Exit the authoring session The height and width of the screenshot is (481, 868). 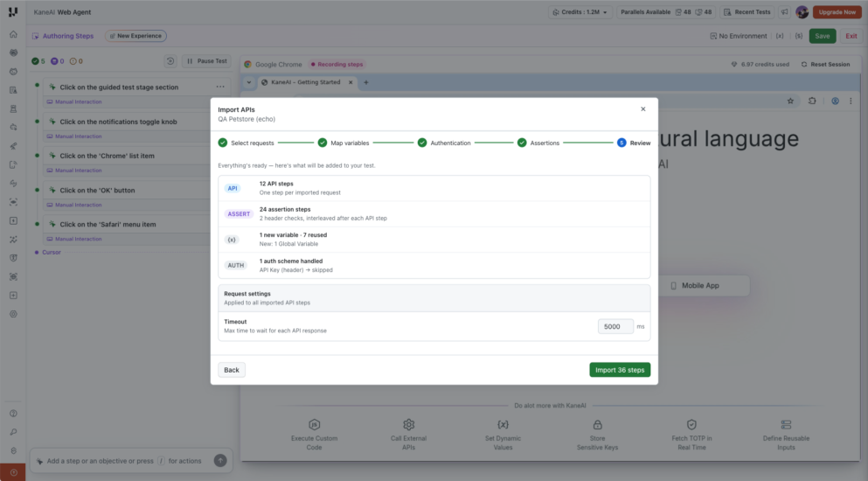tap(851, 36)
